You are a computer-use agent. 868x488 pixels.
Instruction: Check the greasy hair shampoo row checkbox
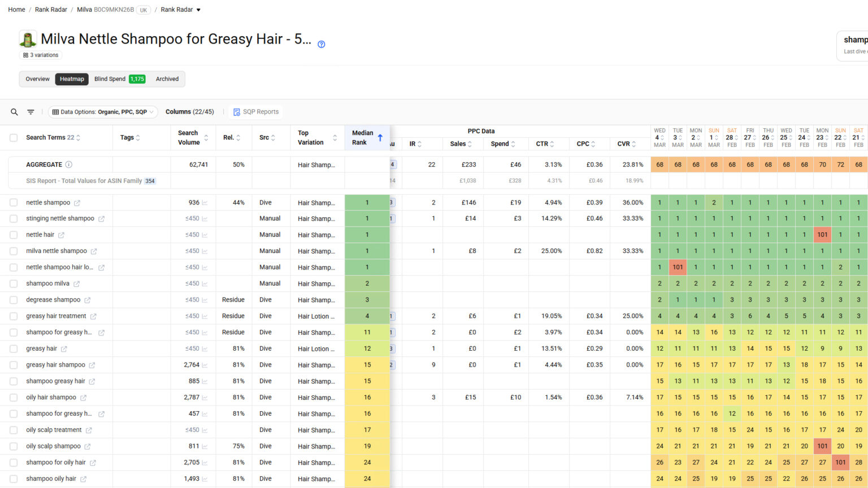point(14,365)
